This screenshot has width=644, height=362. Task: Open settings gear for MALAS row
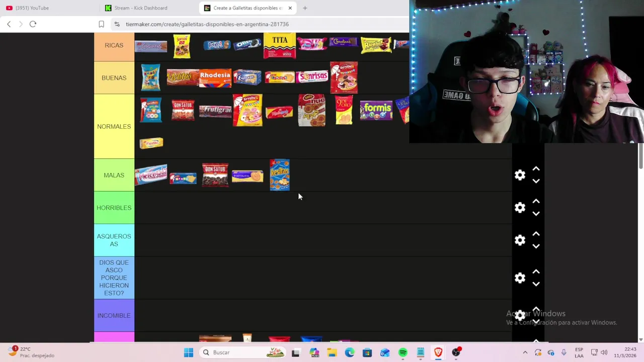click(x=520, y=175)
